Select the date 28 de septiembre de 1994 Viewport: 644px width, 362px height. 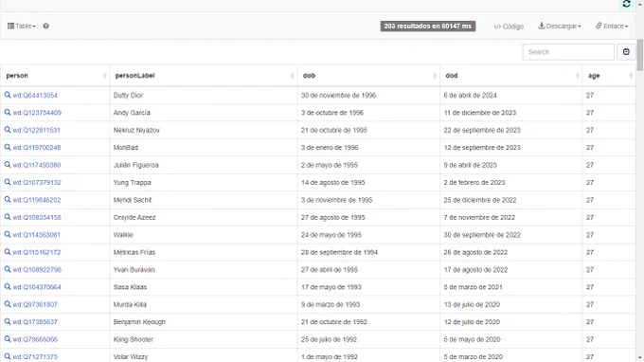click(339, 252)
